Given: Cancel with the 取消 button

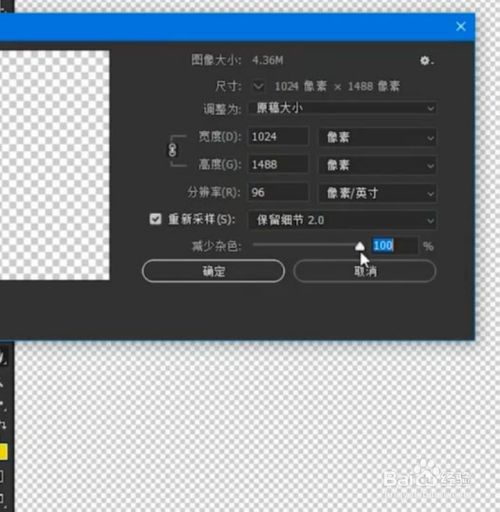Looking at the screenshot, I should [x=365, y=271].
